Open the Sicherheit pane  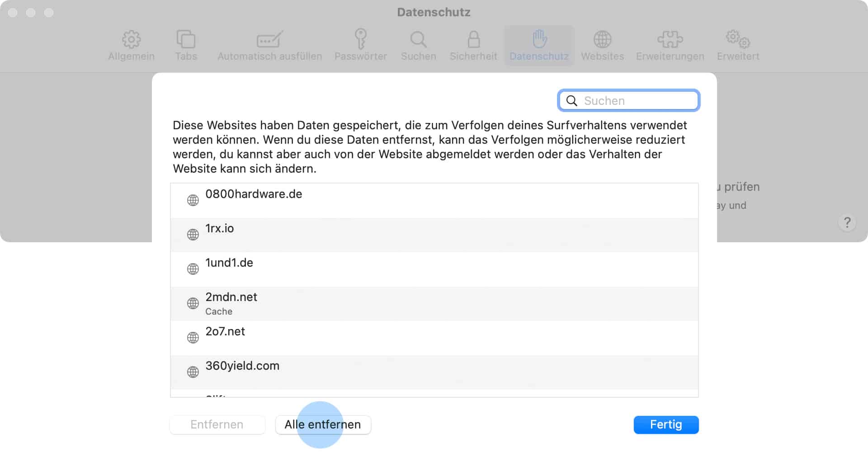pos(473,46)
